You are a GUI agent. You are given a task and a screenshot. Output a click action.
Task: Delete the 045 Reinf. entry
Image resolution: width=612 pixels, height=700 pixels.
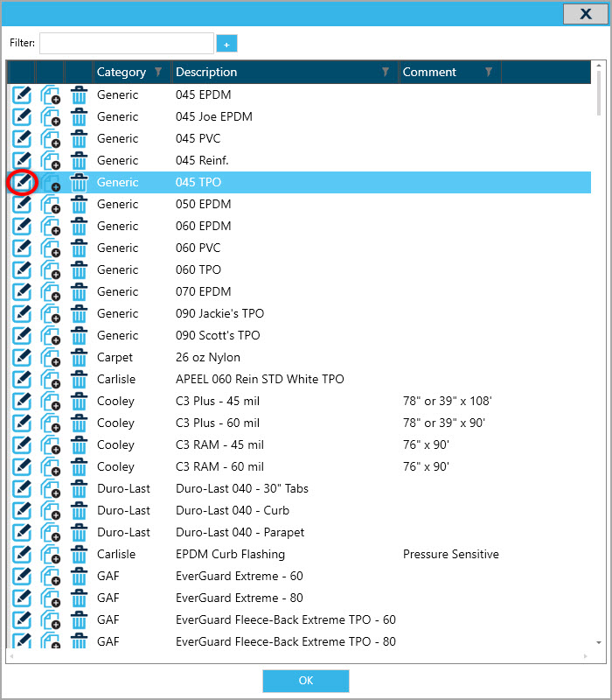(79, 160)
